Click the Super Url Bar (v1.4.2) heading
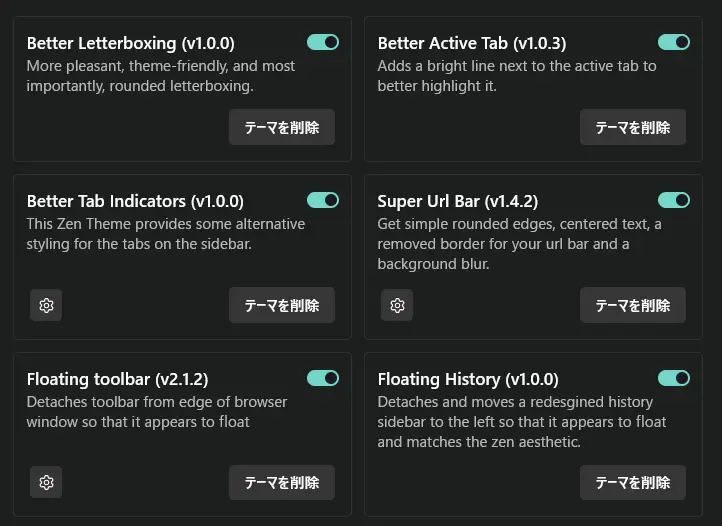 click(x=458, y=201)
